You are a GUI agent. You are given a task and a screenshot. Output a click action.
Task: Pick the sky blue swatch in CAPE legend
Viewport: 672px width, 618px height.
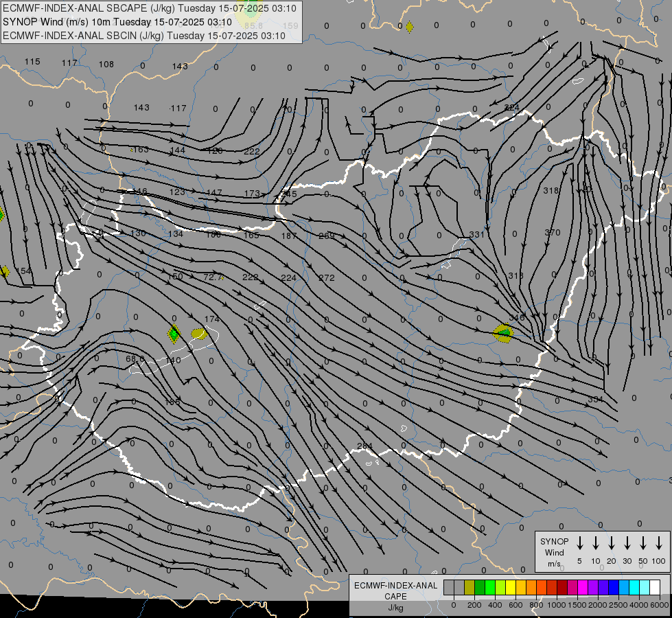coord(623,588)
